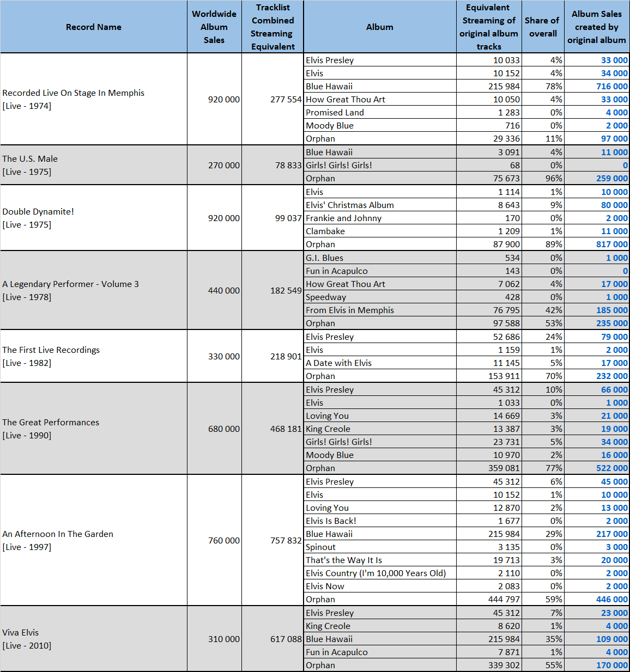Click 'A Date with Elvis' album cell
This screenshot has width=630, height=672.
(380, 363)
